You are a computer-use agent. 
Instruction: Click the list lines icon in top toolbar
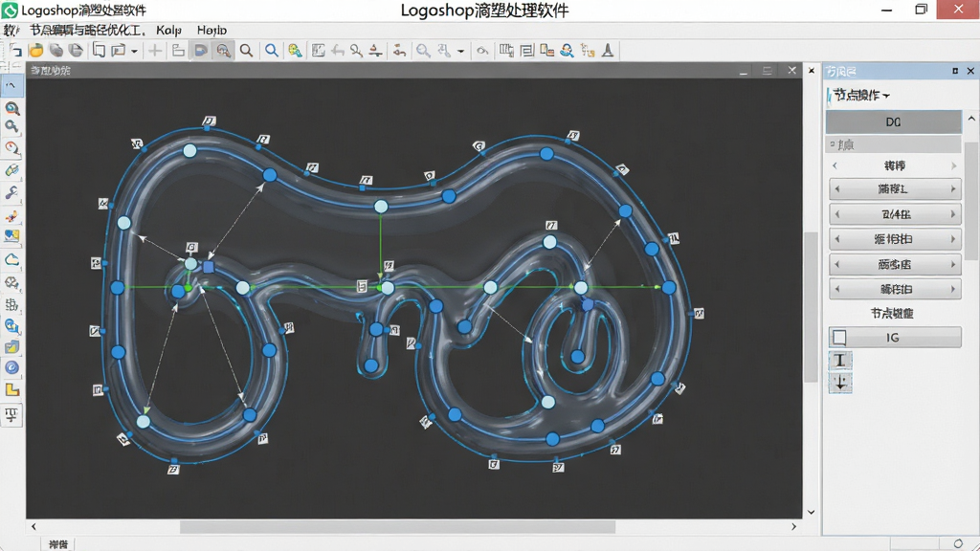tap(527, 51)
